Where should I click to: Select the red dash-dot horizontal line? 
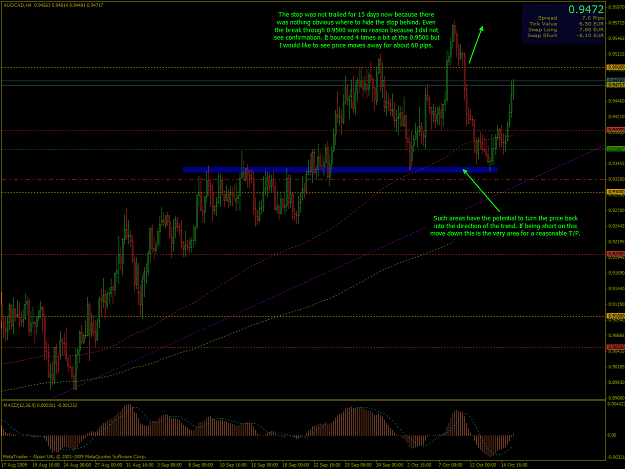(x=303, y=180)
